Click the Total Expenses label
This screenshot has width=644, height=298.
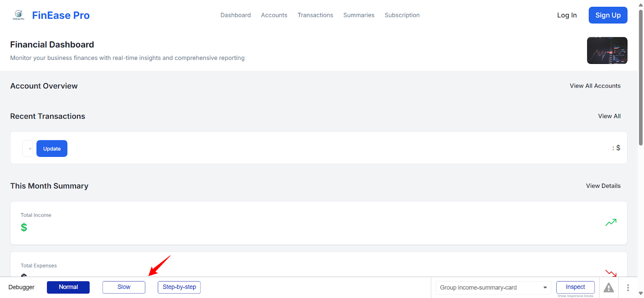pyautogui.click(x=39, y=266)
